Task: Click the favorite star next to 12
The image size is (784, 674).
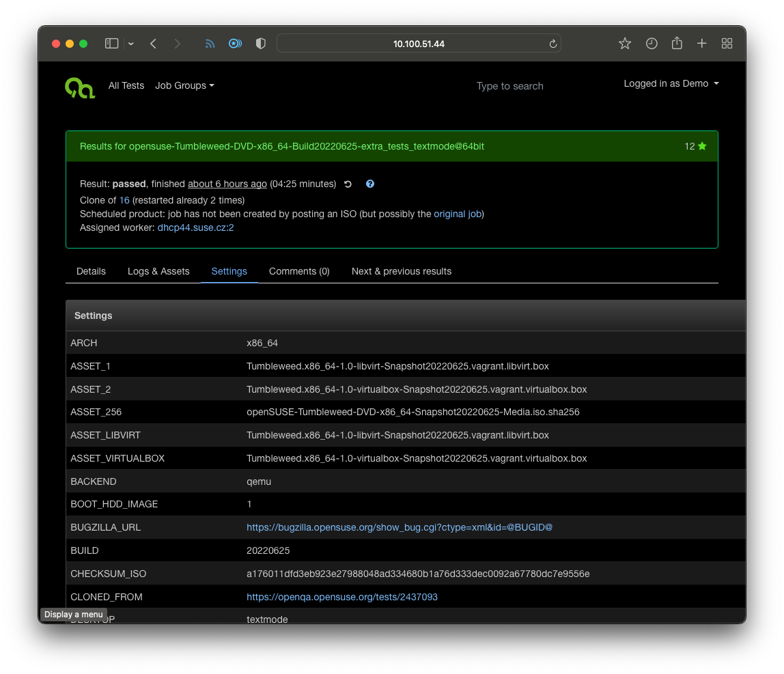Action: click(702, 146)
